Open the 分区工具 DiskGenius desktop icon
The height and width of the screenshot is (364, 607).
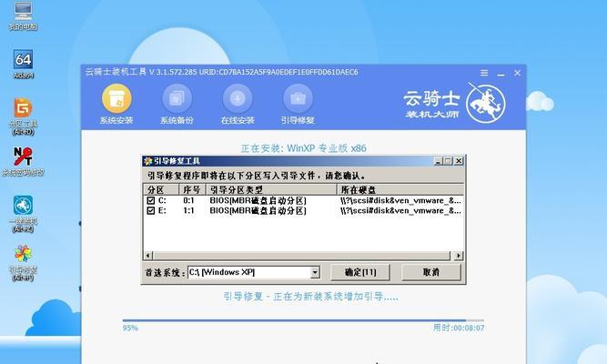(x=24, y=108)
